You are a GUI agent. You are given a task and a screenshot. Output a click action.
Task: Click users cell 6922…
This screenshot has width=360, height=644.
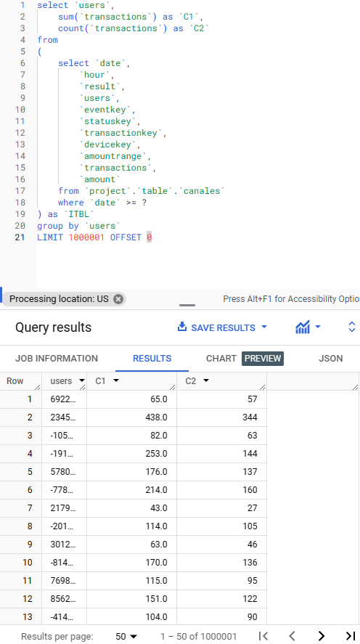[x=63, y=399]
